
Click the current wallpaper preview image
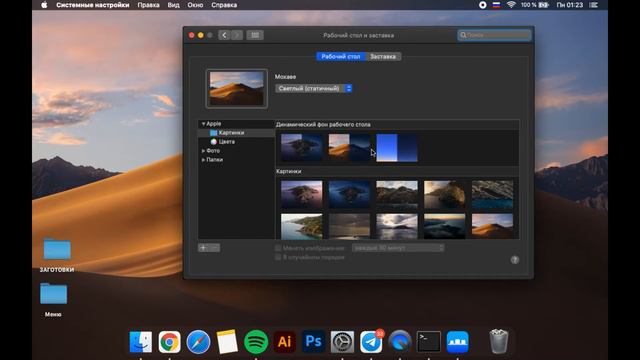tap(237, 89)
